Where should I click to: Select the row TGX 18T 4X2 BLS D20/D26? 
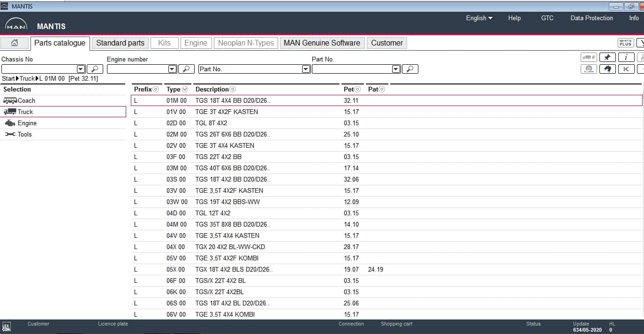point(386,269)
